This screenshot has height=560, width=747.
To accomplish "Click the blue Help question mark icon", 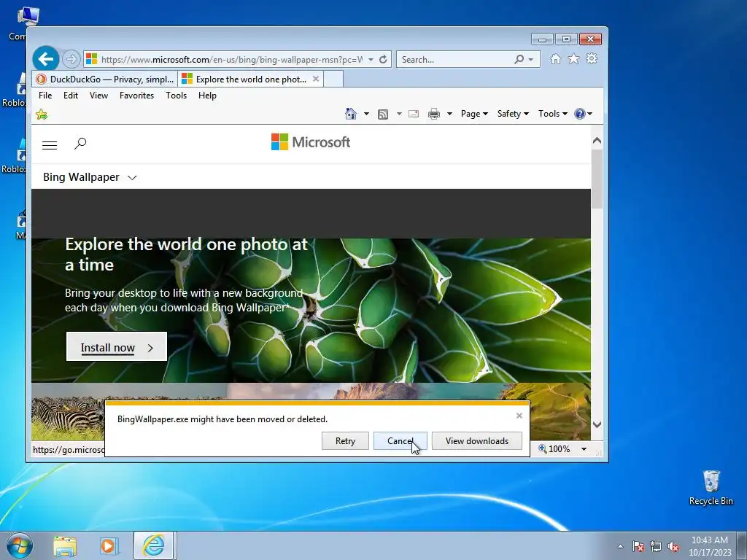I will click(x=580, y=114).
